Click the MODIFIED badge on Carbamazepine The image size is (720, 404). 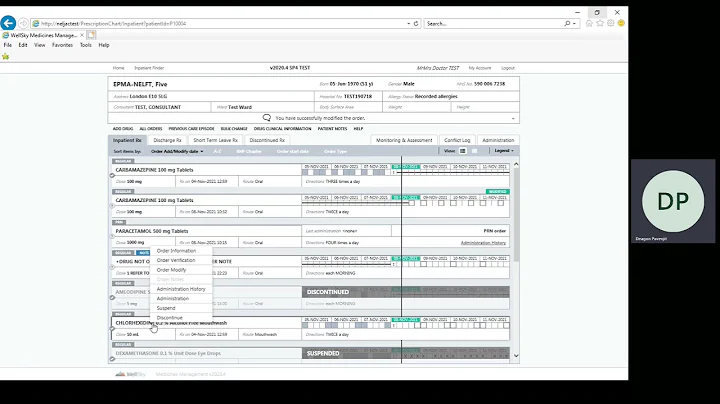(x=497, y=191)
